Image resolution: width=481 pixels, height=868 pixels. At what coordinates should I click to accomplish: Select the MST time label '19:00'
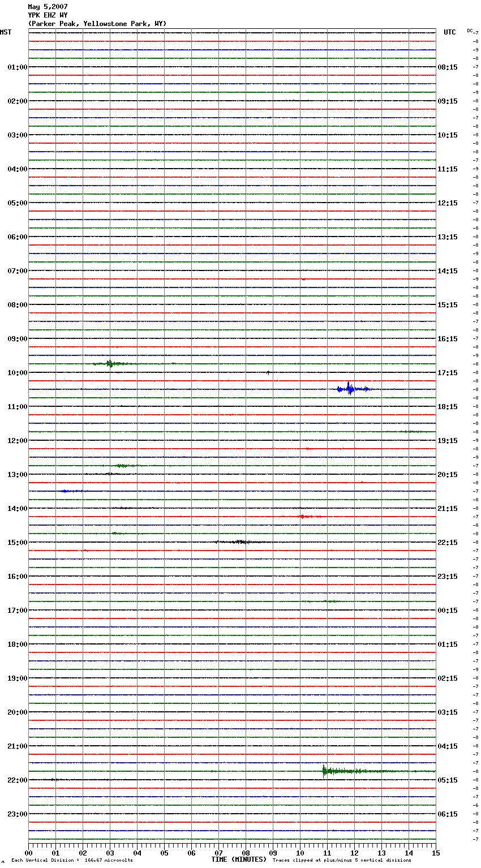pyautogui.click(x=17, y=678)
